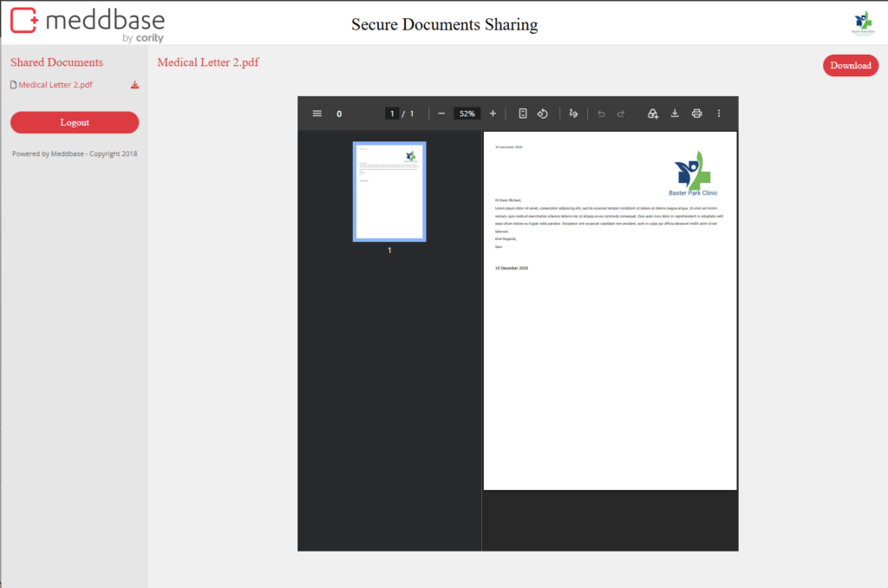
Task: Click the Shared Documents heading
Action: tap(56, 62)
